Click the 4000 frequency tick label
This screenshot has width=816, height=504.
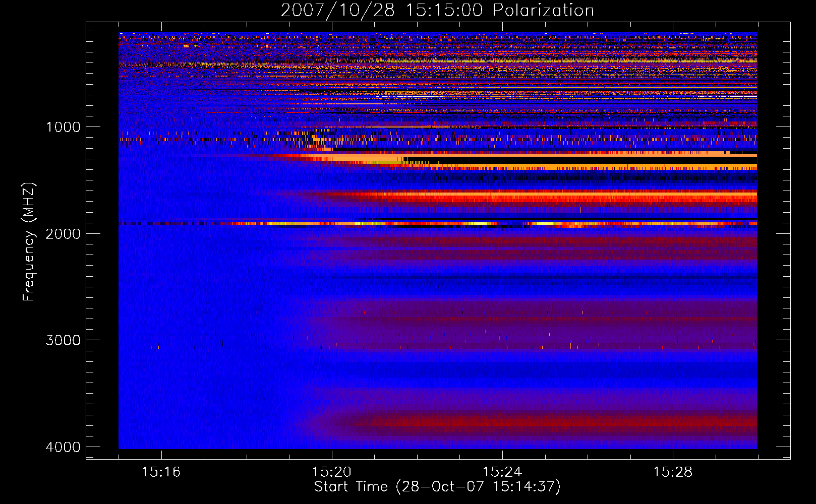63,447
